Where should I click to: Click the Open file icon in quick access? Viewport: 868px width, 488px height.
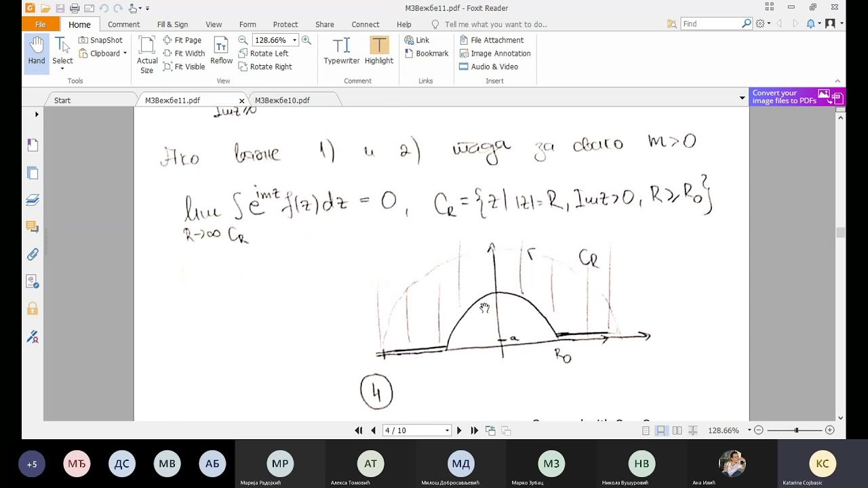[45, 8]
